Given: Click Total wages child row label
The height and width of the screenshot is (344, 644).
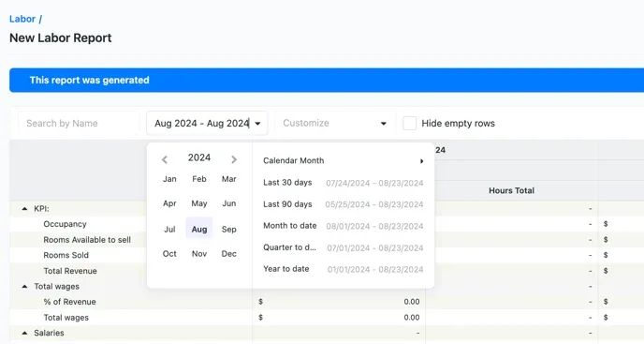Looking at the screenshot, I should click(66, 317).
